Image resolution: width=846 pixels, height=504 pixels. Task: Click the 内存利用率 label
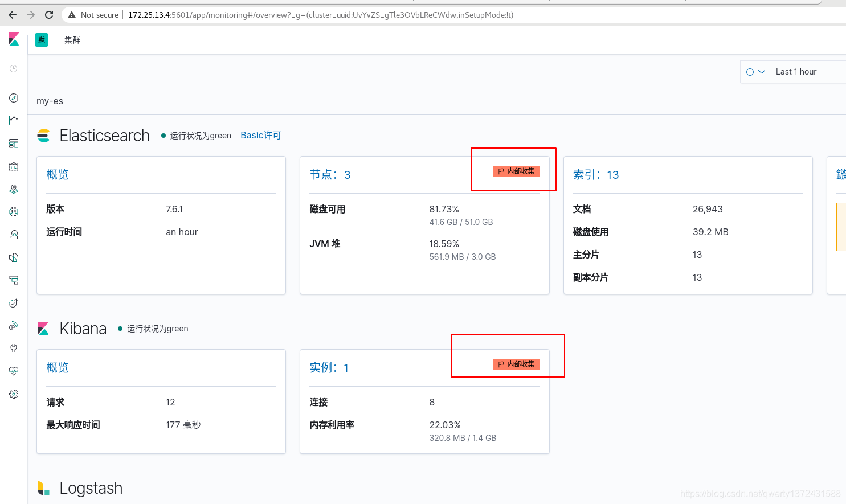tap(332, 425)
